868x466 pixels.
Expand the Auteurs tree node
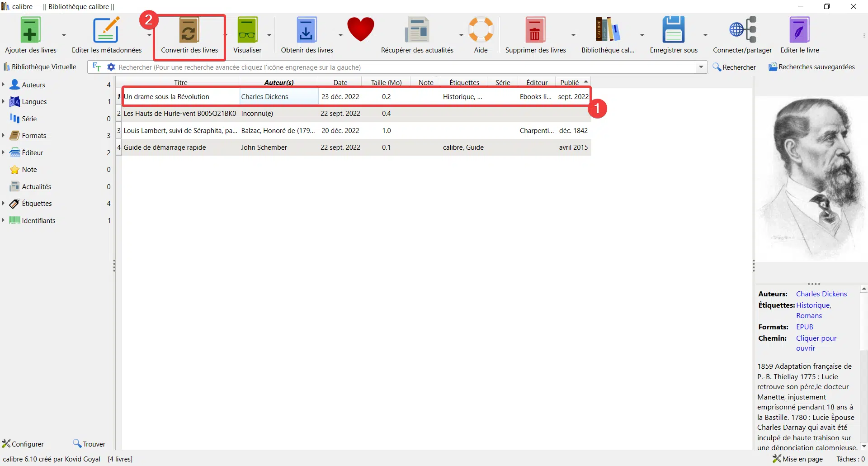pyautogui.click(x=3, y=85)
